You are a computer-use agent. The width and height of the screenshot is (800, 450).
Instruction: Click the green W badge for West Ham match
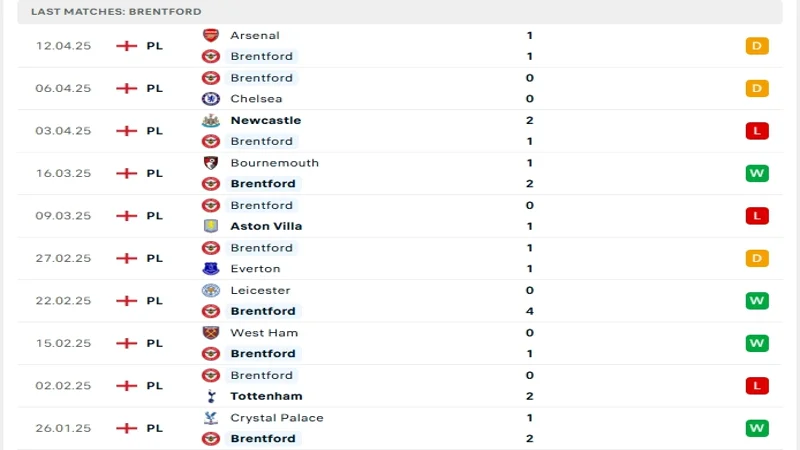tap(757, 343)
